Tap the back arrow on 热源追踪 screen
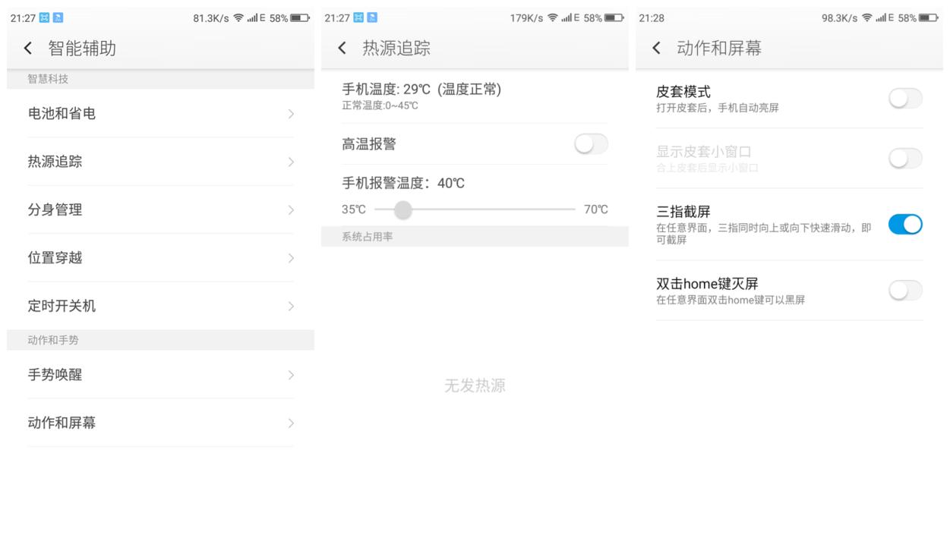The width and height of the screenshot is (950, 560). (342, 49)
